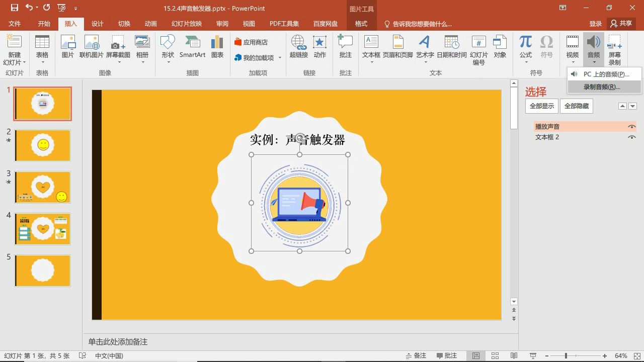Viewport: 644px width, 362px height.
Task: Click zoom out minus button
Action: [546, 355]
